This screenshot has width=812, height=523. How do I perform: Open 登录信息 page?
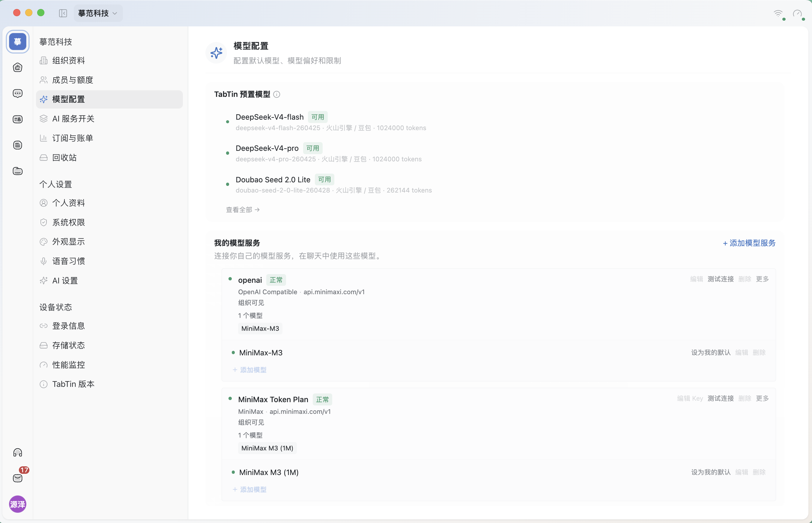pos(109,326)
